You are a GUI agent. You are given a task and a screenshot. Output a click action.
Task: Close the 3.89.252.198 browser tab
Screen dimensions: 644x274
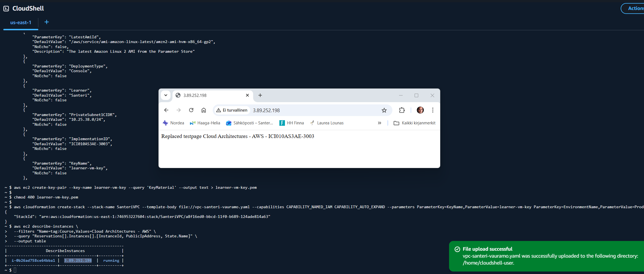(x=247, y=95)
